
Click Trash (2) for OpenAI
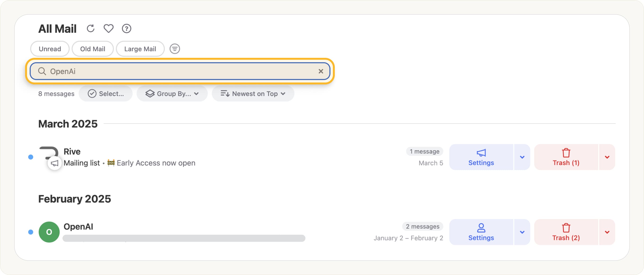point(566,232)
